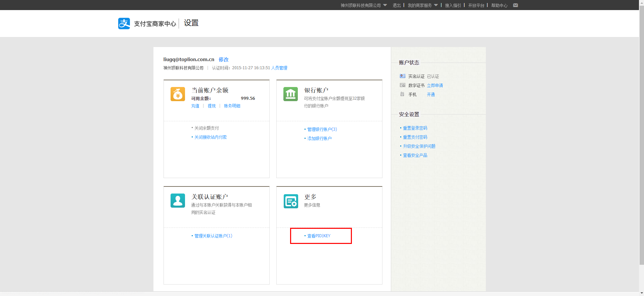Click 开通 next to 手机
Image resolution: width=644 pixels, height=296 pixels.
tap(431, 94)
